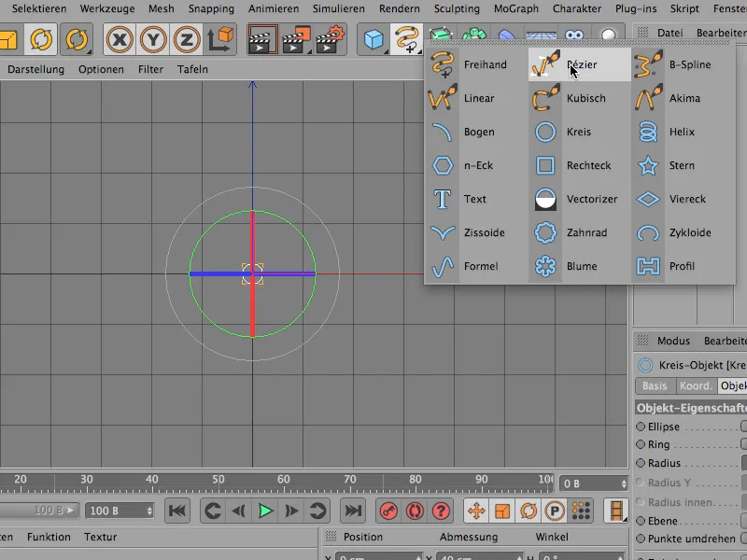Open the material manager Textur menu

(x=101, y=538)
